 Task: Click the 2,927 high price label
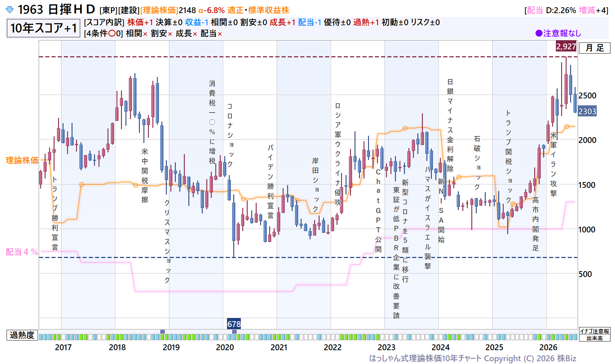tap(566, 47)
